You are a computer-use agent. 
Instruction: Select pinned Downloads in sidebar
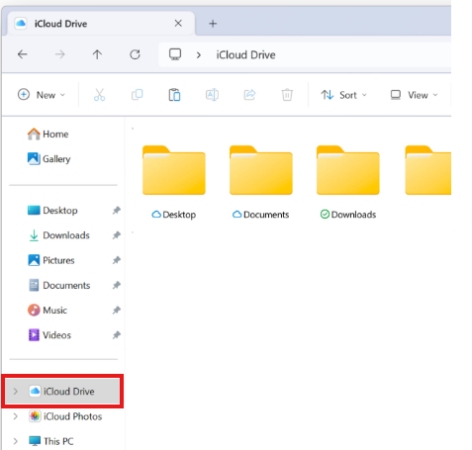tap(58, 235)
